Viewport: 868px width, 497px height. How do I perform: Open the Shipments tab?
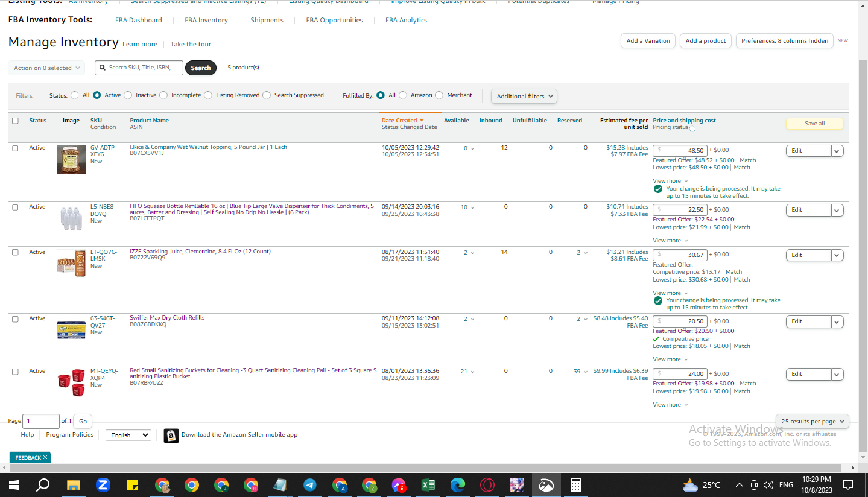(x=267, y=20)
